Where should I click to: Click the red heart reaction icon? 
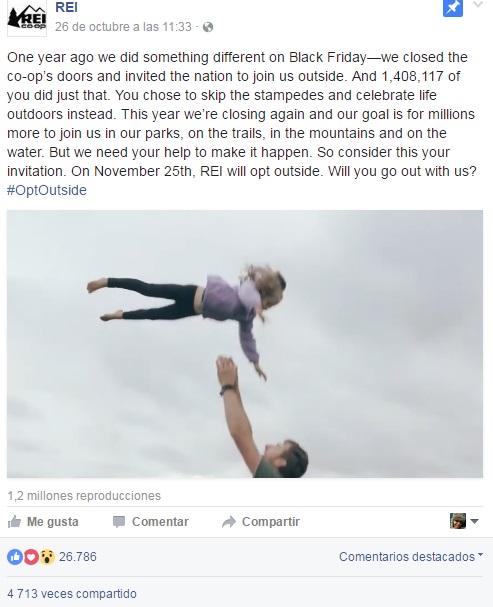(x=31, y=557)
